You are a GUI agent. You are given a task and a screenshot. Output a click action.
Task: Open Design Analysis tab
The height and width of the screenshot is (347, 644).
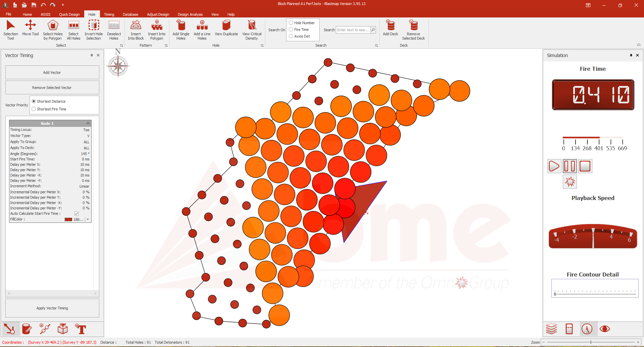click(190, 14)
